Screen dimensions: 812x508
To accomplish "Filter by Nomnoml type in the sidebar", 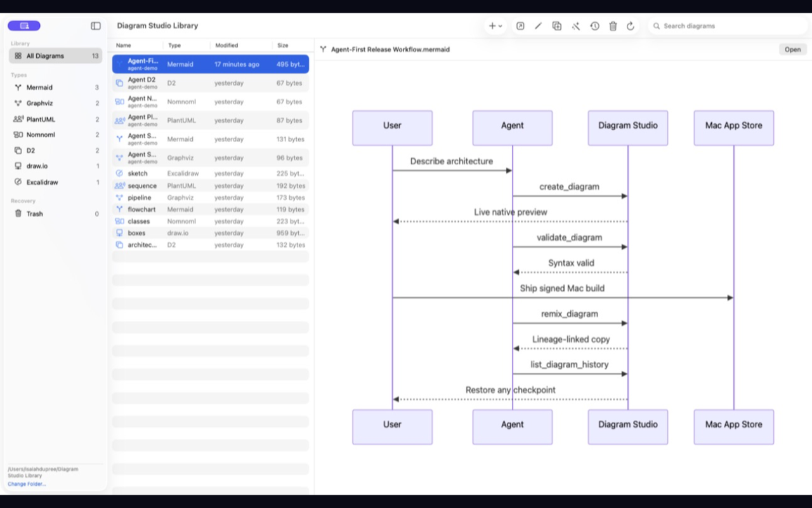I will pyautogui.click(x=55, y=135).
